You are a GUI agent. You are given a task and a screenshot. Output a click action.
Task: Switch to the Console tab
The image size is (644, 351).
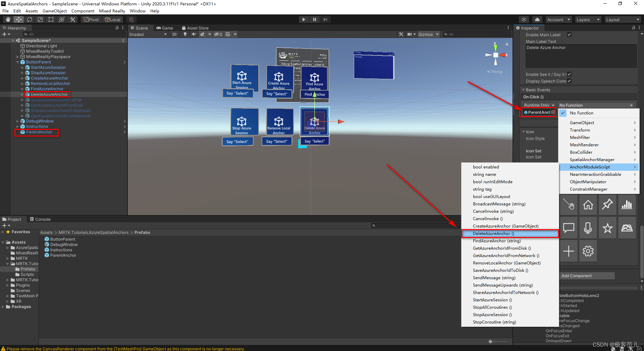pos(40,219)
